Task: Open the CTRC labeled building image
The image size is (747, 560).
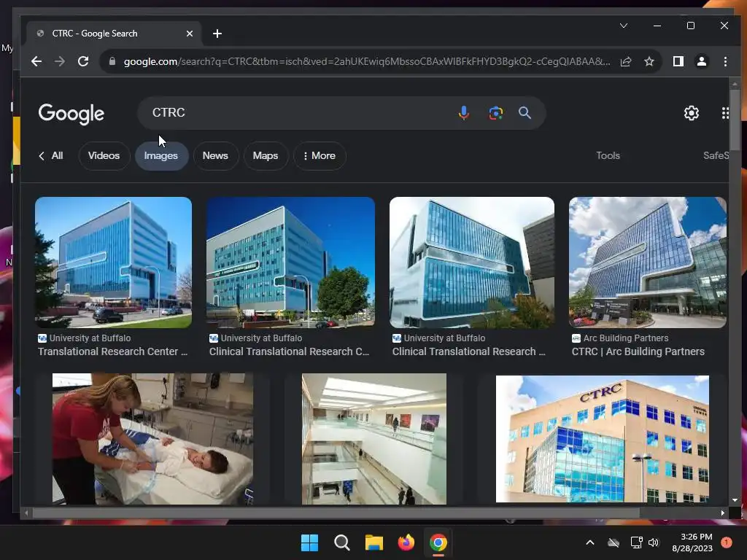Action: [602, 438]
